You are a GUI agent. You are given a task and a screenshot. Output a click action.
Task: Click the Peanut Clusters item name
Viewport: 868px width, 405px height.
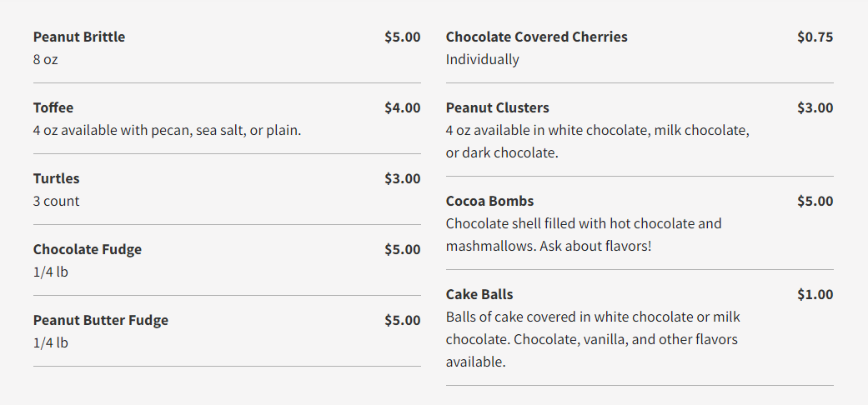(497, 107)
